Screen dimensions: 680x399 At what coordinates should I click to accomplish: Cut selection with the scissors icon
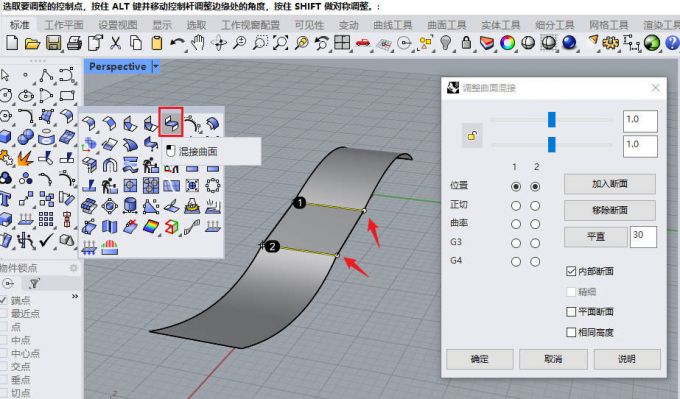[115, 43]
